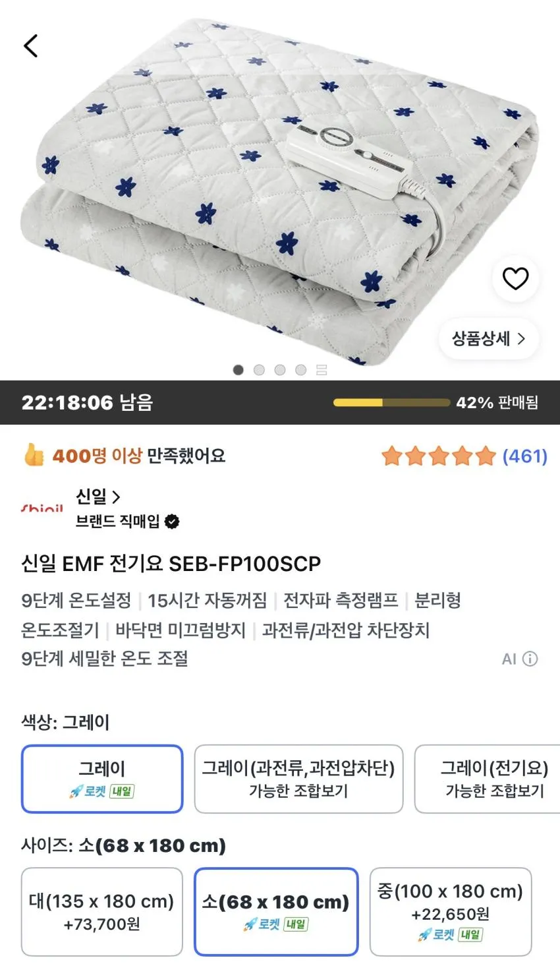Open the 신일 brand page chevron

(x=116, y=497)
